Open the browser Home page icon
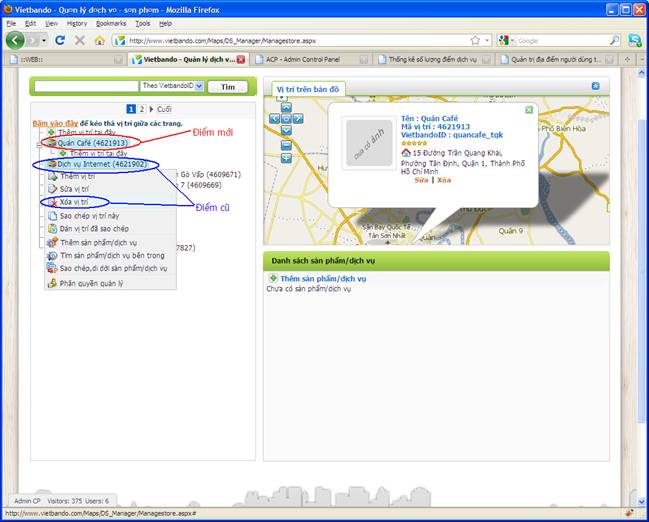This screenshot has width=649, height=522. pos(99,40)
